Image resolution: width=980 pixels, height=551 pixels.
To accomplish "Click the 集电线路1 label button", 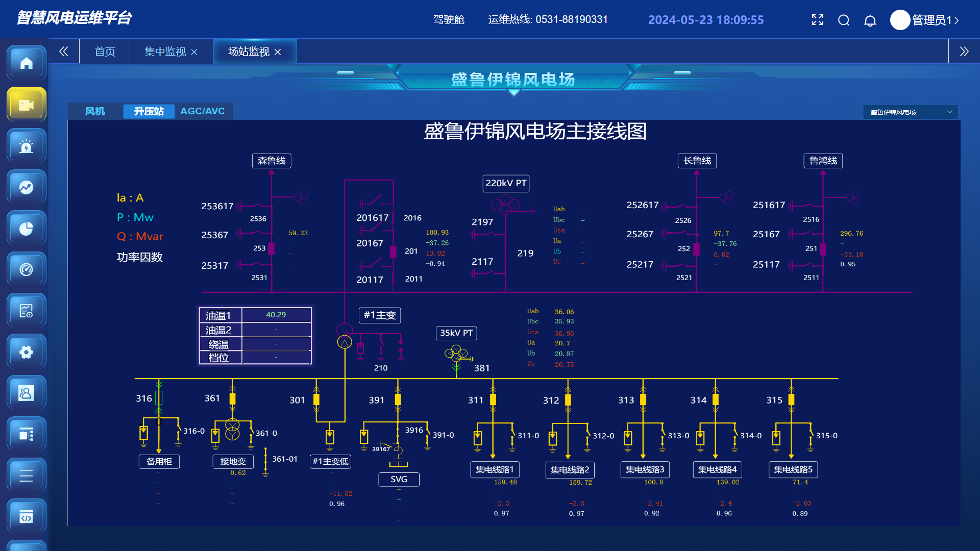I will pos(494,469).
